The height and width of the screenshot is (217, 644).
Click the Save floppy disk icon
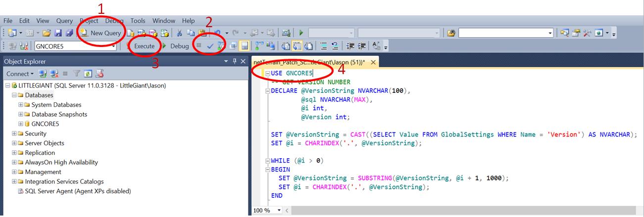[x=58, y=33]
